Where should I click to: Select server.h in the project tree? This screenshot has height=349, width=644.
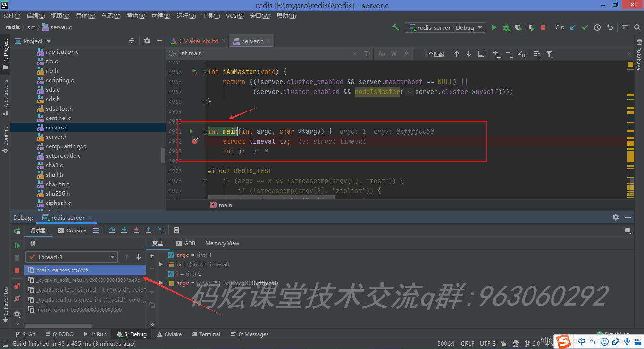pyautogui.click(x=56, y=137)
